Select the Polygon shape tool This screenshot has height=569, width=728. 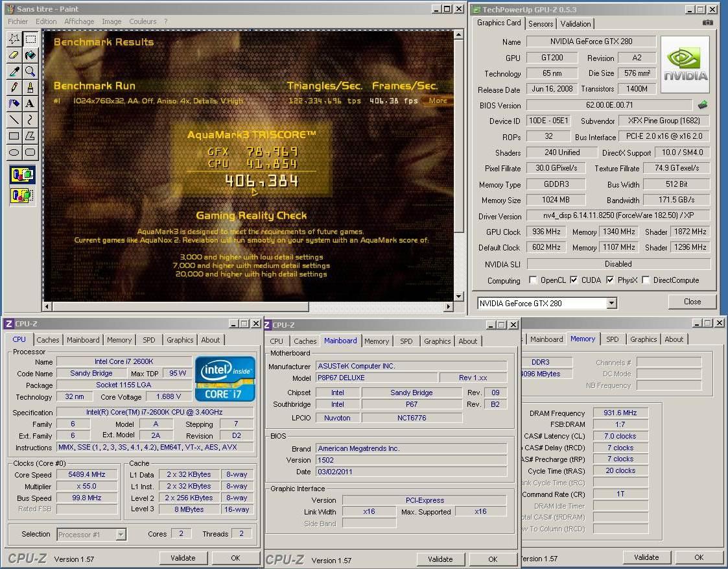tap(30, 136)
